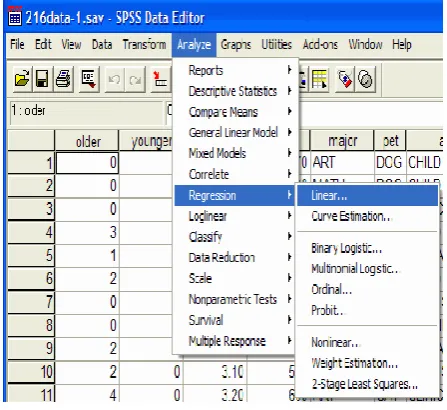This screenshot has height=410, width=447.
Task: Expand the Nonparametric Tests submenu
Action: [234, 299]
